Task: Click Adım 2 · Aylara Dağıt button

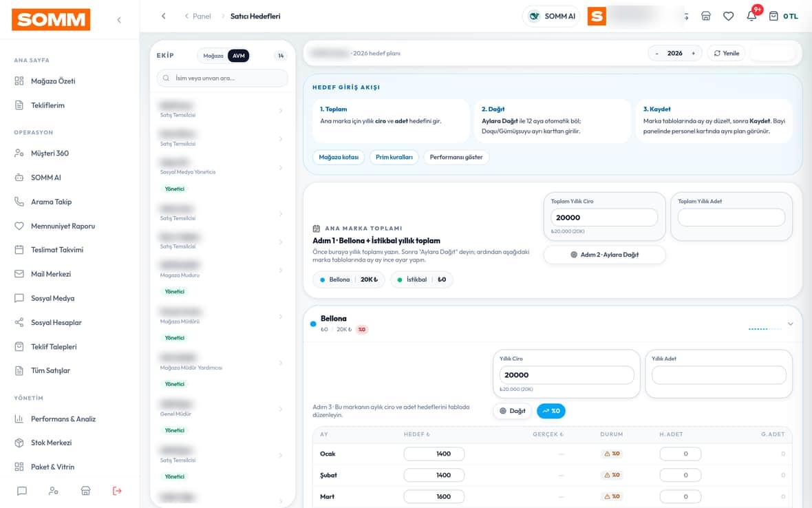Action: tap(604, 255)
